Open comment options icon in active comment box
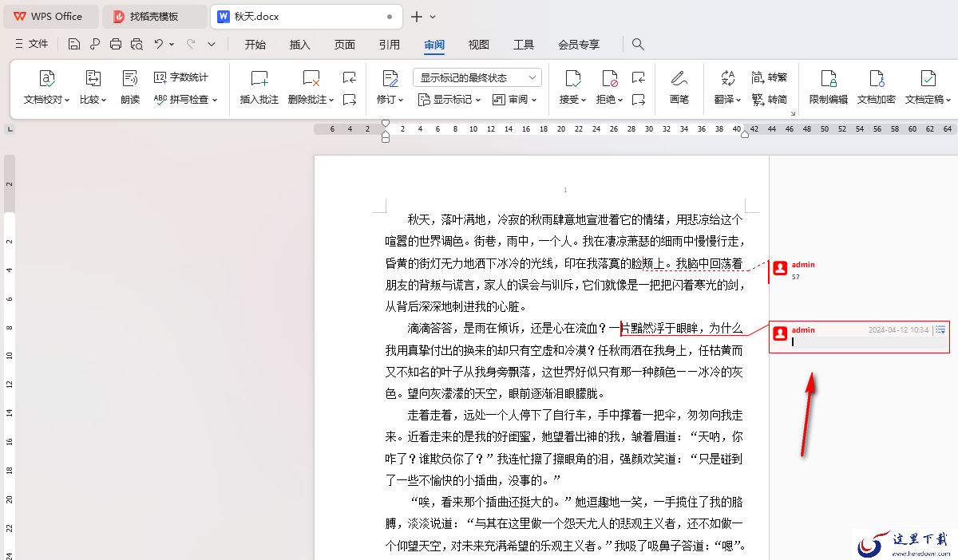The height and width of the screenshot is (560, 958). click(940, 329)
